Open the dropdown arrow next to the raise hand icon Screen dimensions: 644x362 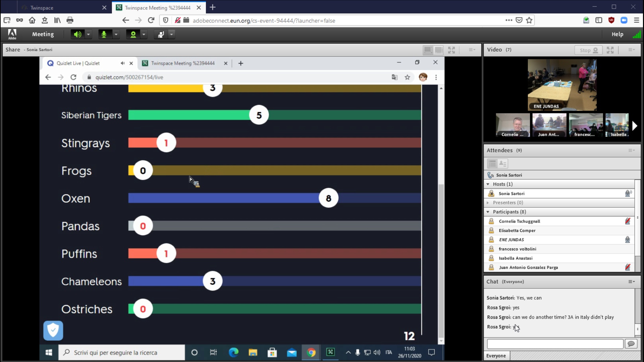click(172, 34)
